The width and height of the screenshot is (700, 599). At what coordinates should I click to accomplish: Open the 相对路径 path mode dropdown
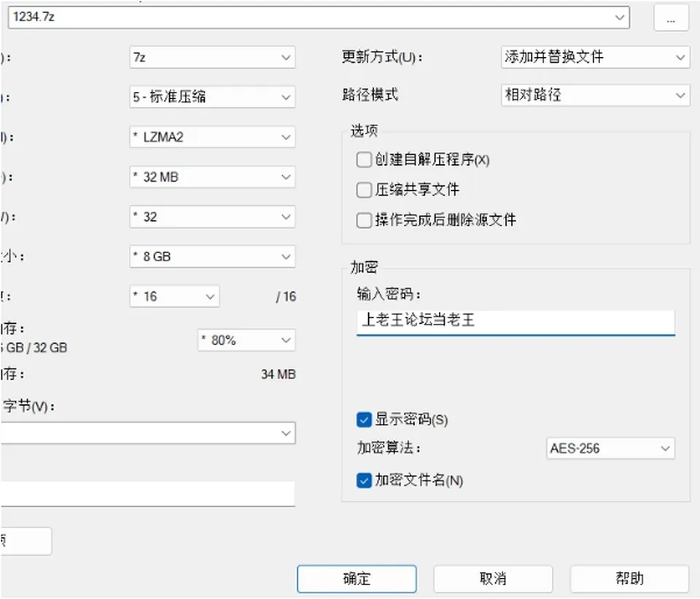[x=595, y=95]
